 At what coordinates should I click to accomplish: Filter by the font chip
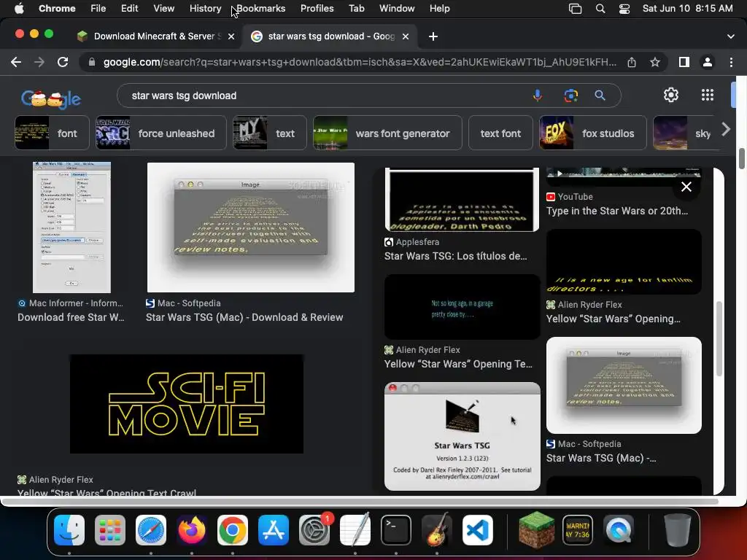pos(52,133)
